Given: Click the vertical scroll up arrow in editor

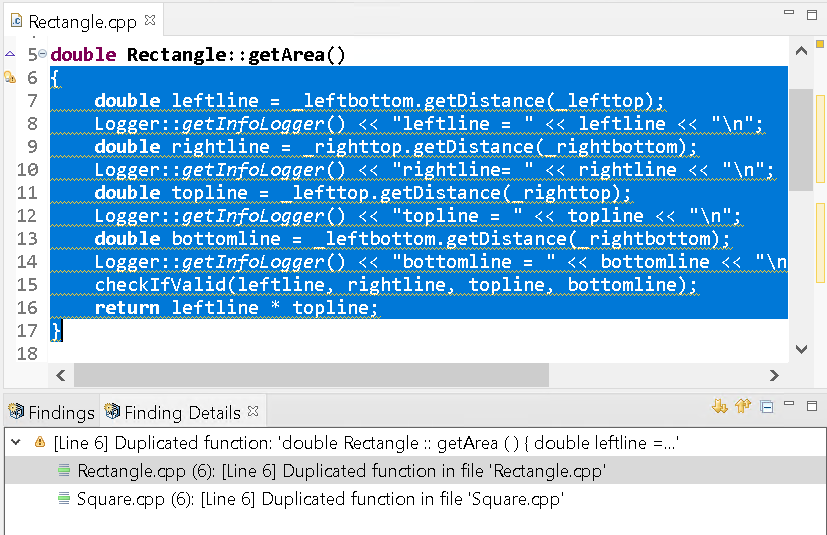Looking at the screenshot, I should tap(802, 51).
